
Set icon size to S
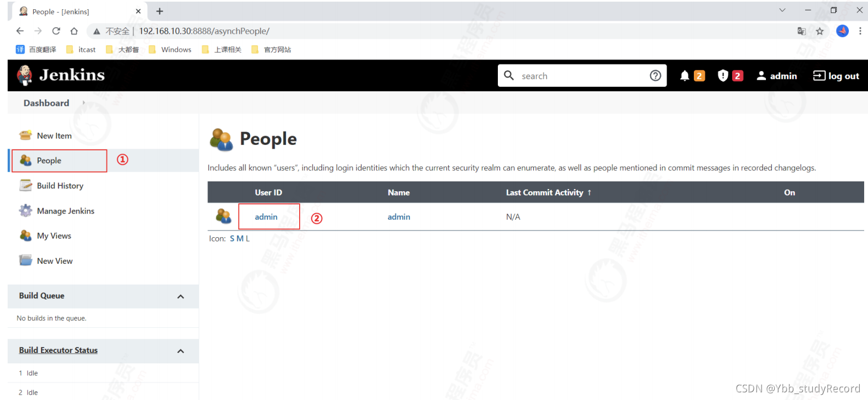click(x=232, y=238)
